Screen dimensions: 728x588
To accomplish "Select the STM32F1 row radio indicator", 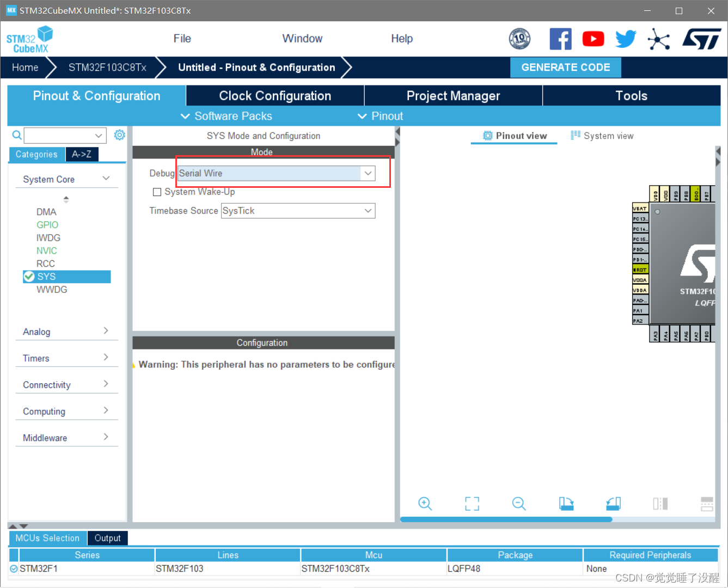I will 14,569.
